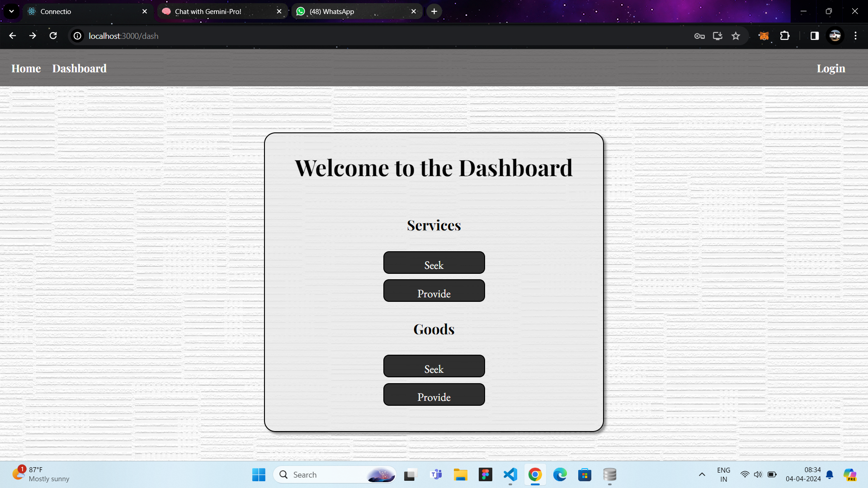Screen dimensions: 868x488
Task: Click the browser reload page icon
Action: [53, 36]
